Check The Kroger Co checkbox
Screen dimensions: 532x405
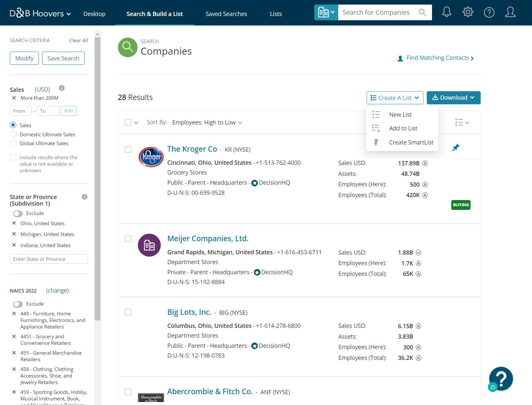click(x=128, y=149)
